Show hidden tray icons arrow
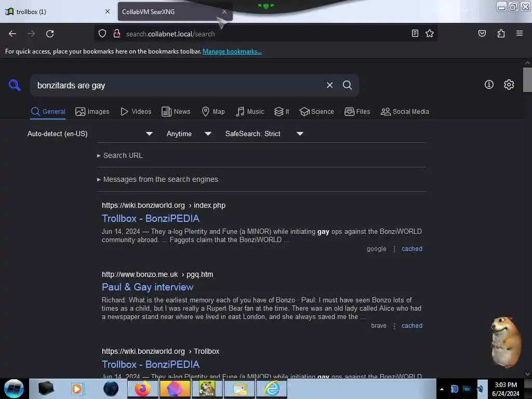 [442, 389]
